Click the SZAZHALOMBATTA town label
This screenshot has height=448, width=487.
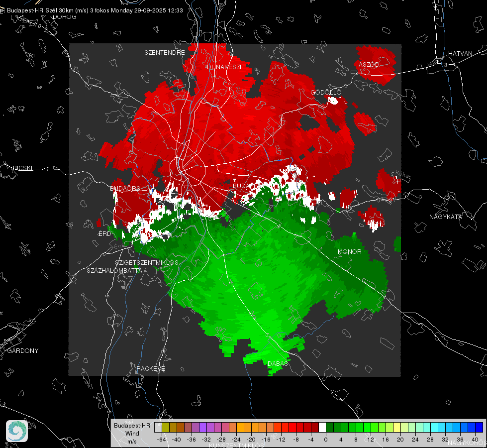[x=114, y=270]
